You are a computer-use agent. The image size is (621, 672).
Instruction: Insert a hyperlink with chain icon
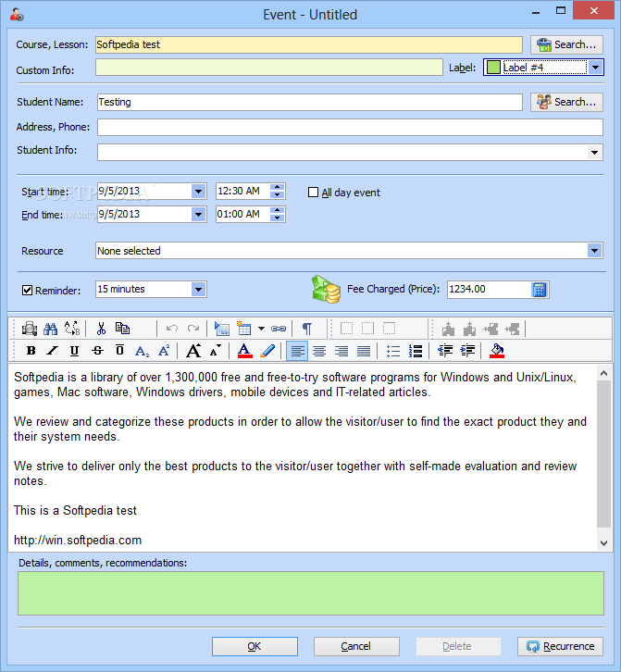(x=279, y=329)
